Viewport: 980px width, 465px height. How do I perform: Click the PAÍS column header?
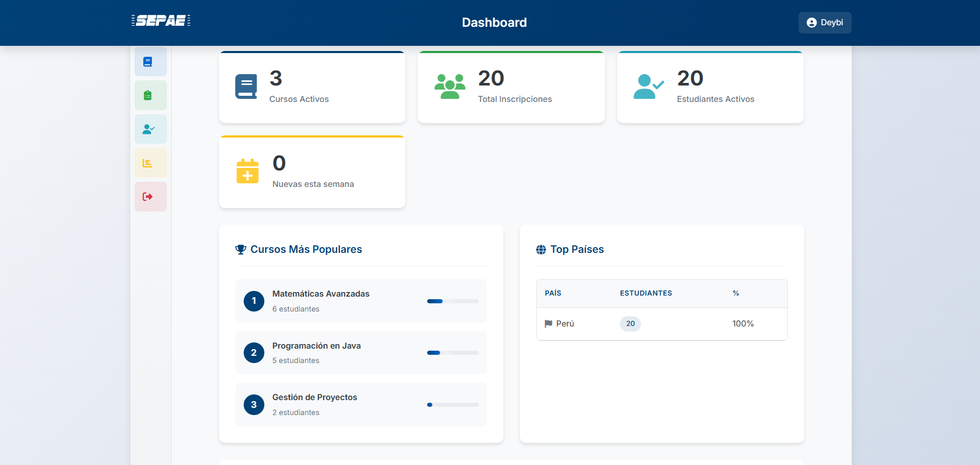click(553, 293)
